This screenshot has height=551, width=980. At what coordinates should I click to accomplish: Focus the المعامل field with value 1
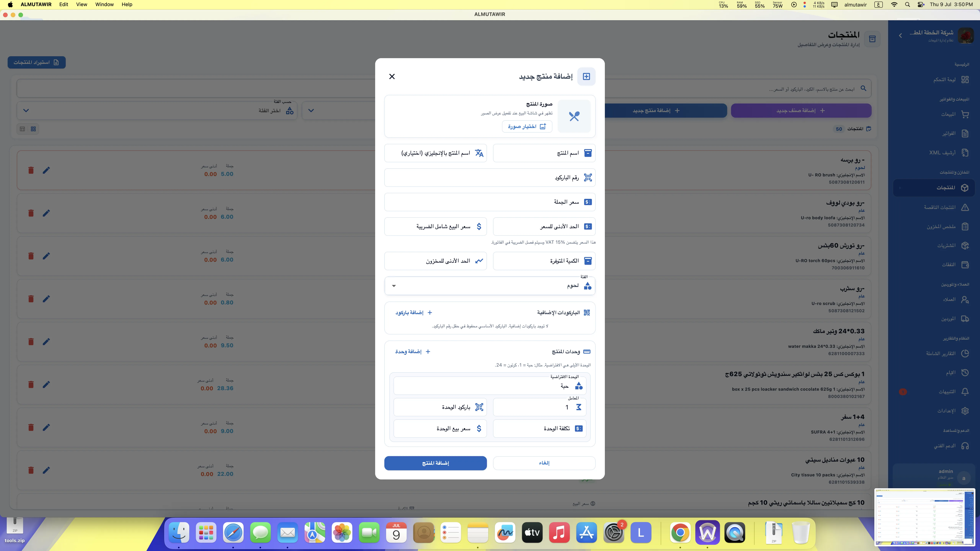point(539,407)
